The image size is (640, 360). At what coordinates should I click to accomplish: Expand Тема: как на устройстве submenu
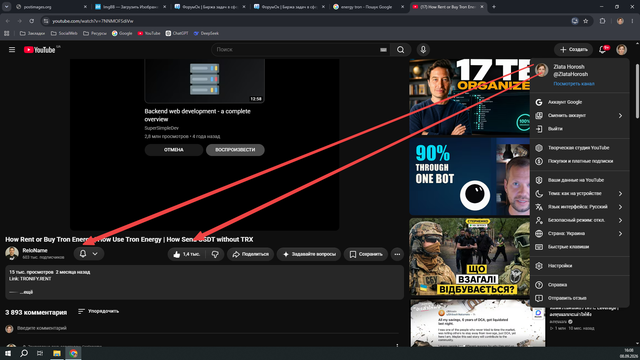tap(580, 193)
